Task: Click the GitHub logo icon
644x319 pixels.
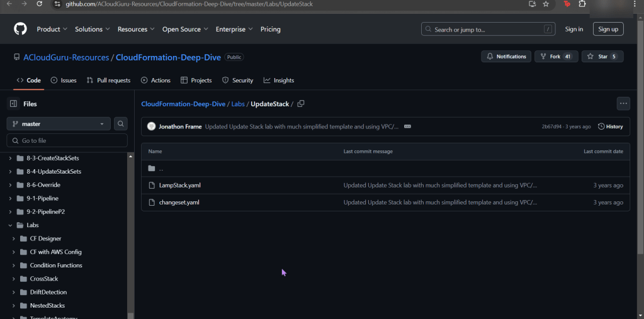Action: [x=20, y=29]
